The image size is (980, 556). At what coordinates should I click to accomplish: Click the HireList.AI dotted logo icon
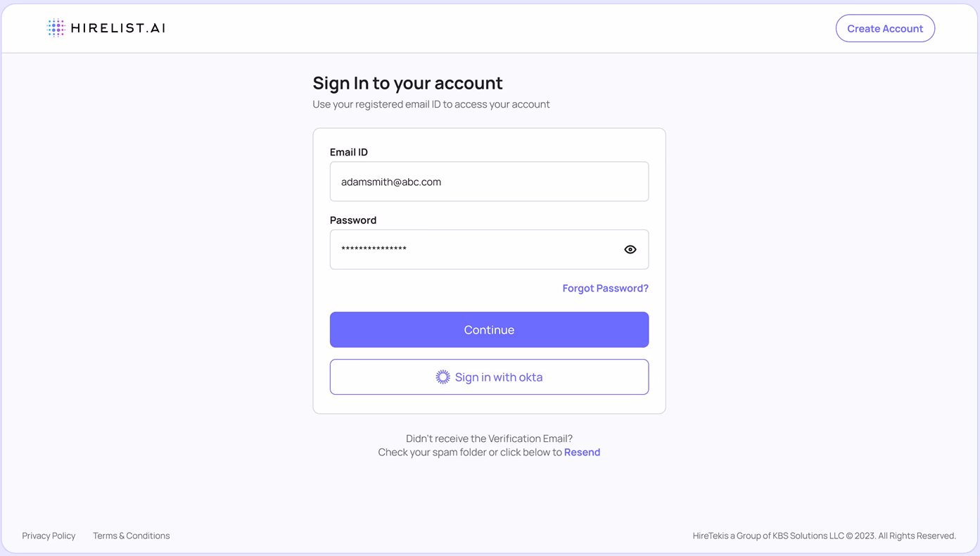[56, 28]
